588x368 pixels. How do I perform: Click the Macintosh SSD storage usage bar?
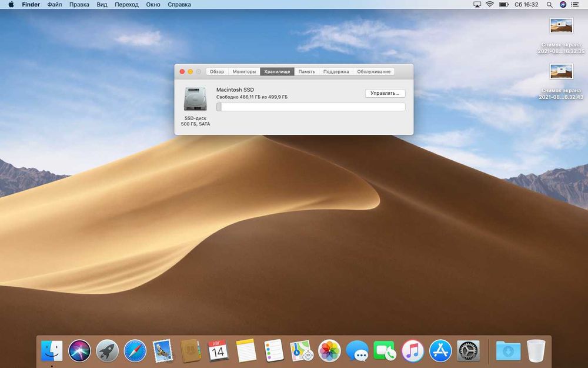point(310,107)
